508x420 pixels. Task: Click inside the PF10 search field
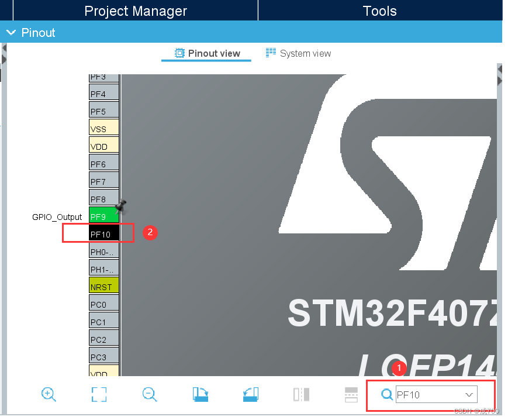pyautogui.click(x=437, y=394)
